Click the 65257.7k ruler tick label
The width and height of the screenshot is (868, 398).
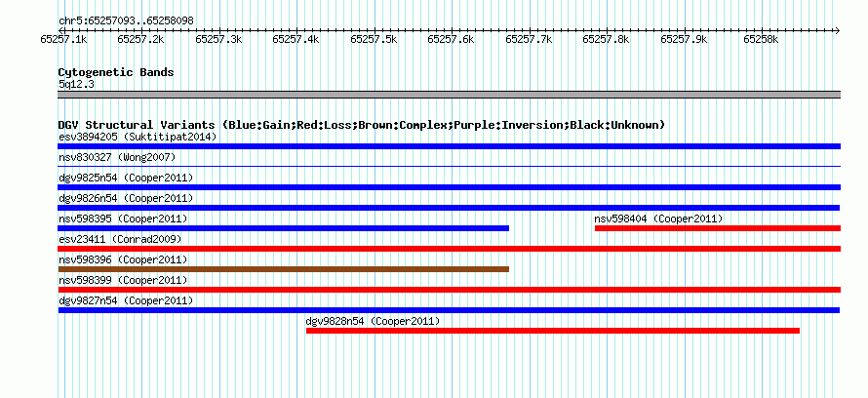(x=529, y=39)
